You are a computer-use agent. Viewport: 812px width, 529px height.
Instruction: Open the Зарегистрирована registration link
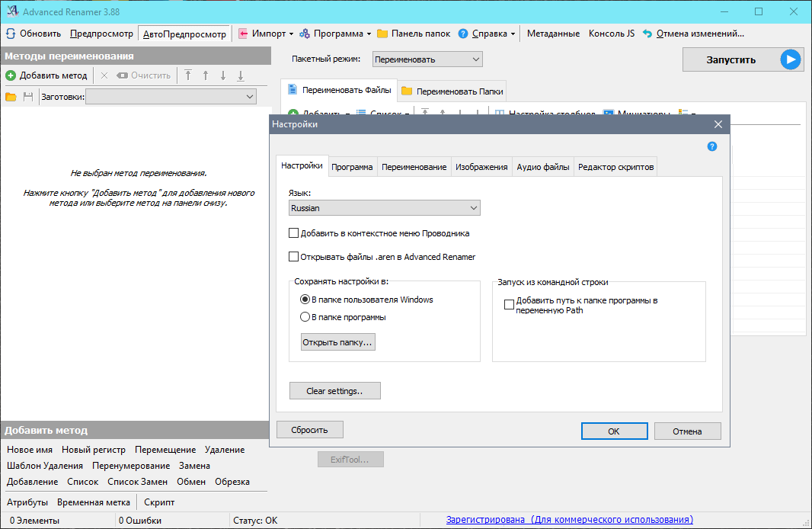tap(570, 520)
